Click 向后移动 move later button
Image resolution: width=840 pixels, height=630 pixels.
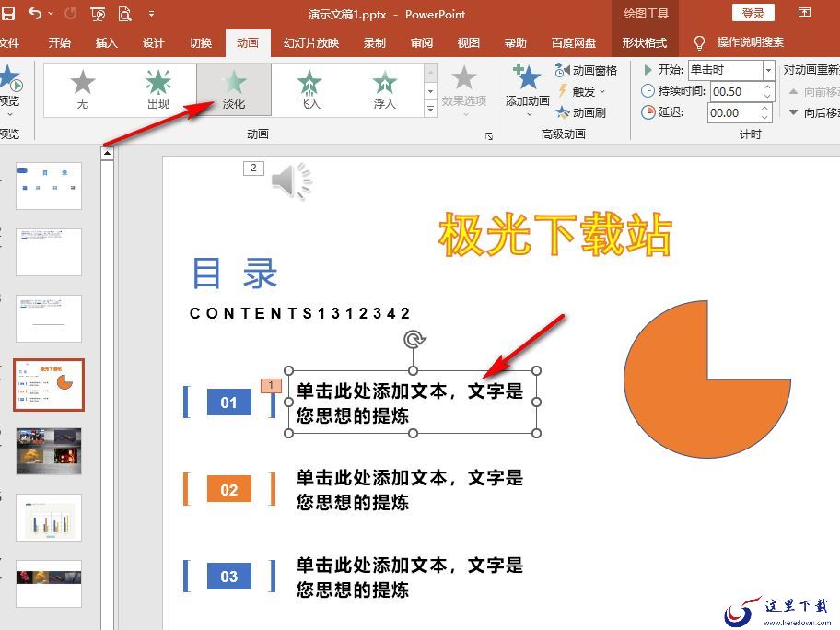814,112
